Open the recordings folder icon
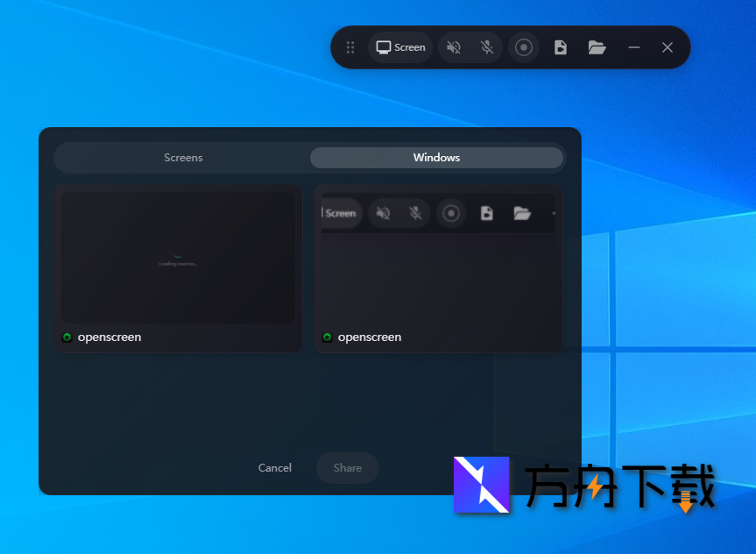This screenshot has height=554, width=756. 597,47
